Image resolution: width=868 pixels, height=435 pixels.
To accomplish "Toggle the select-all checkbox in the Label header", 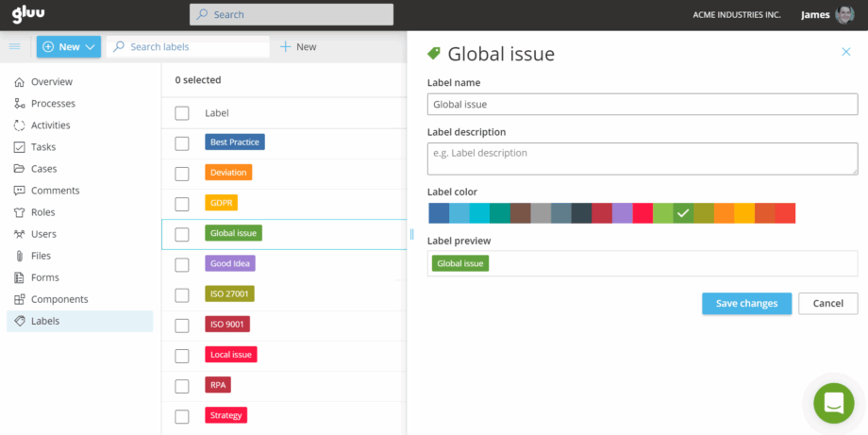I will pyautogui.click(x=182, y=113).
